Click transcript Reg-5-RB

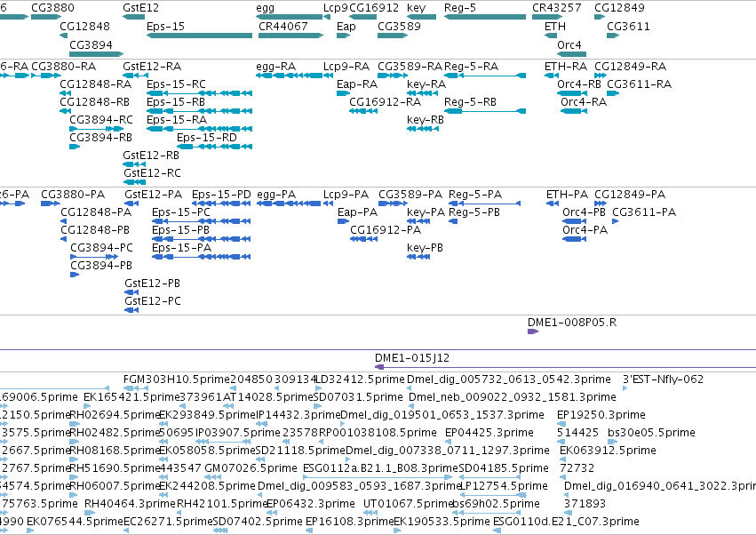(470, 102)
